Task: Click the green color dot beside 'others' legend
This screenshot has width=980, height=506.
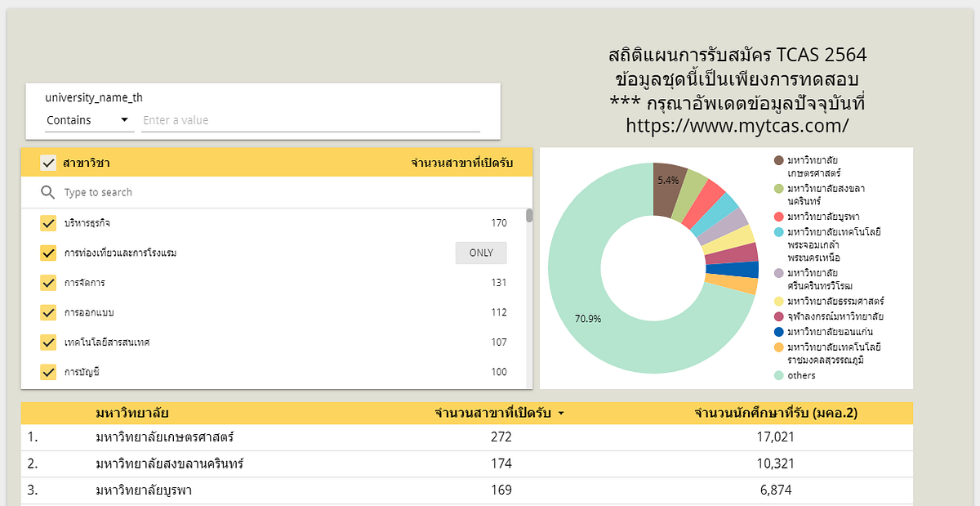Action: [778, 376]
